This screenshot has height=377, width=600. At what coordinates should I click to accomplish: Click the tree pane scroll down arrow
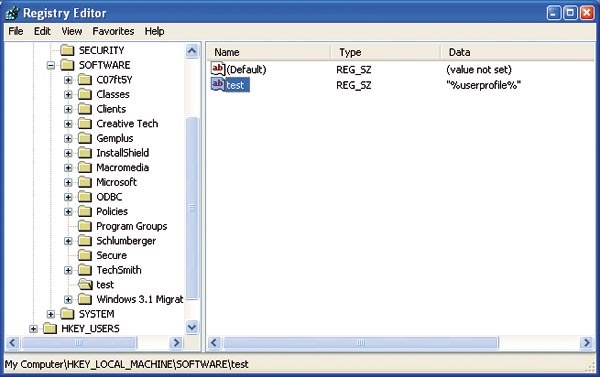[x=192, y=328]
